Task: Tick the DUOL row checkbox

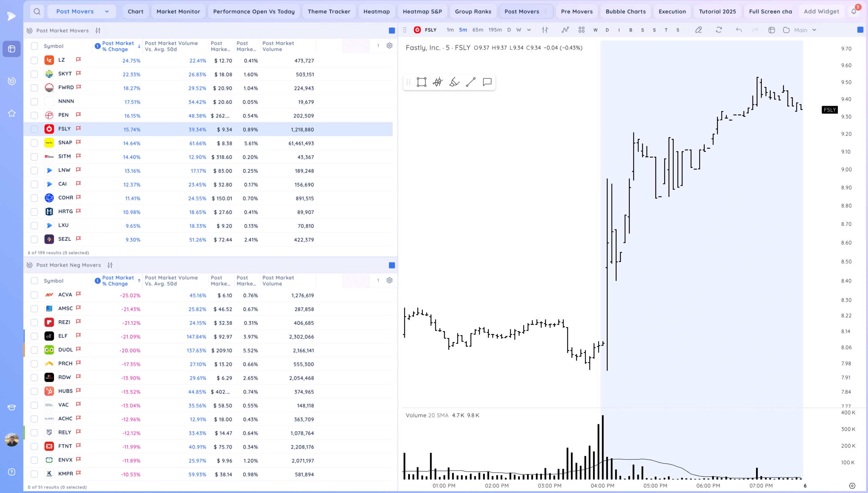Action: tap(34, 350)
